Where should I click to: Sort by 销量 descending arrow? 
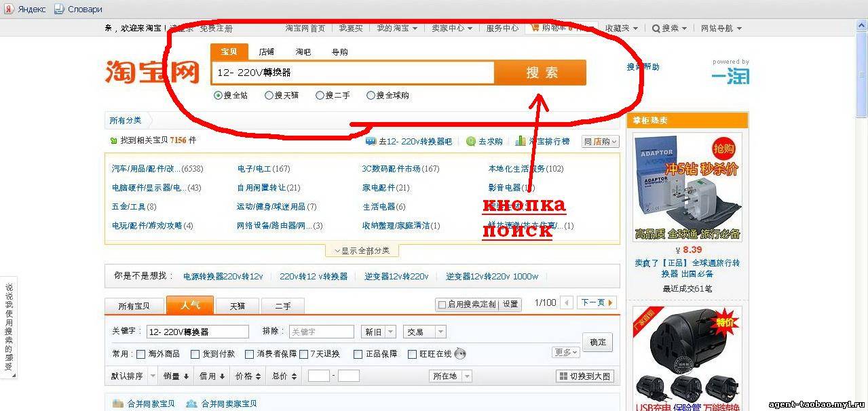click(x=186, y=376)
